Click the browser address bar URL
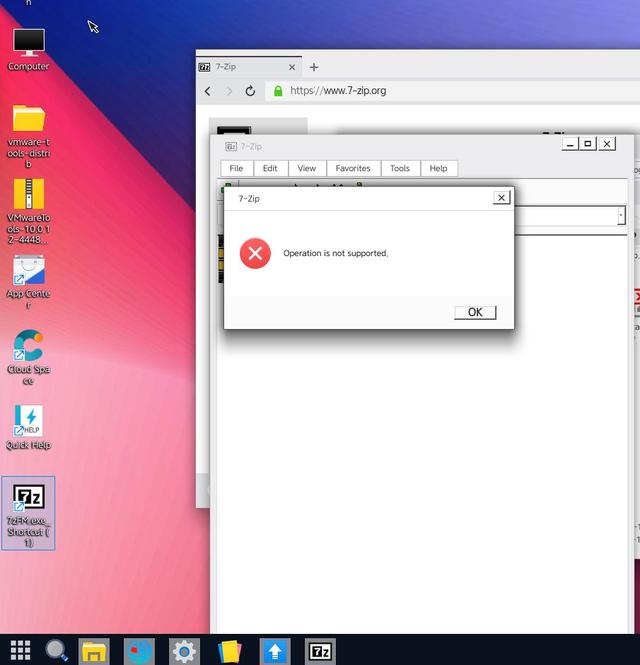 click(x=338, y=91)
